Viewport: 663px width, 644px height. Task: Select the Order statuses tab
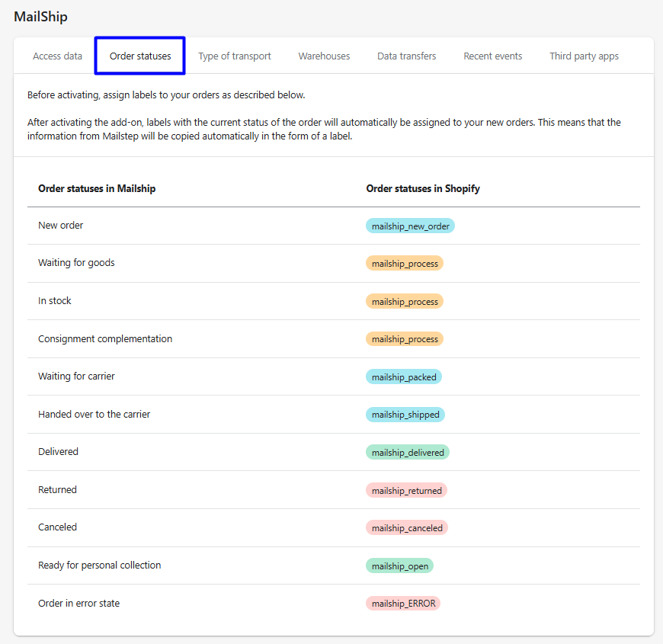140,56
